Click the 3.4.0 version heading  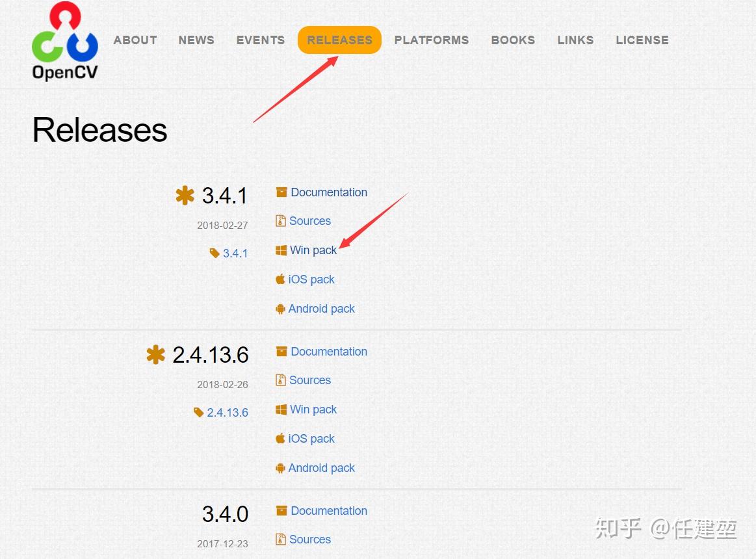coord(225,514)
